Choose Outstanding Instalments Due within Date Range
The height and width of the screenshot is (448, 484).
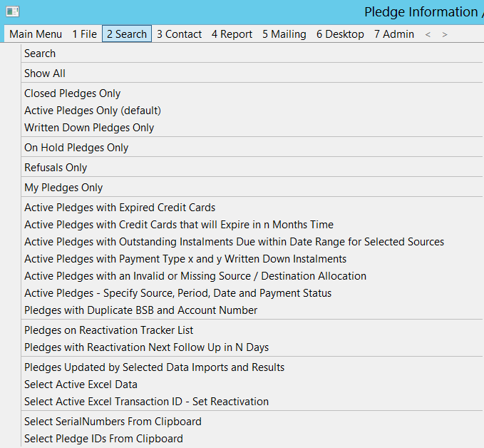[234, 242]
